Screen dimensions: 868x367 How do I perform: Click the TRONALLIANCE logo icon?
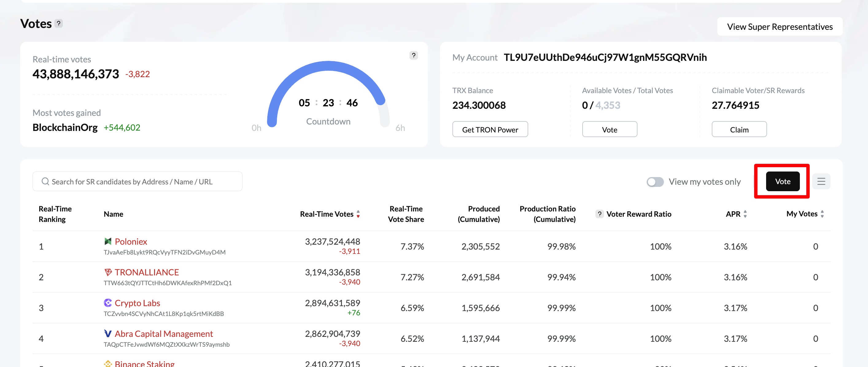click(x=108, y=272)
